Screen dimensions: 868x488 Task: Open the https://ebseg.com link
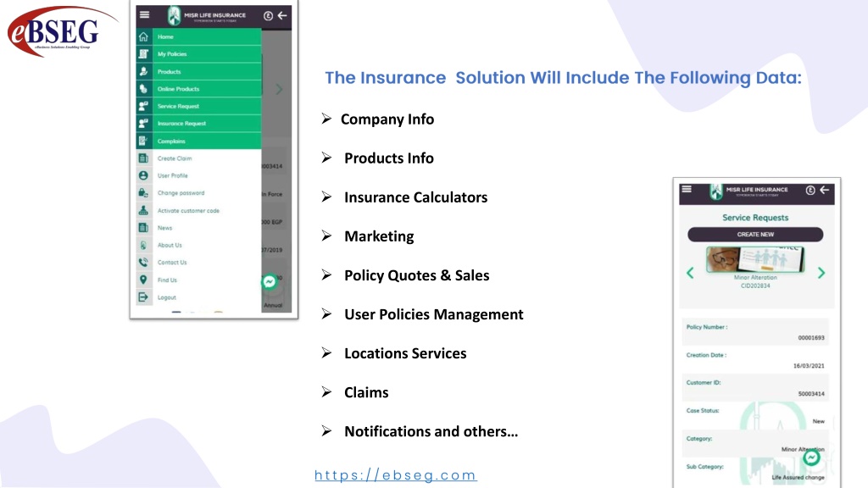[x=396, y=475]
